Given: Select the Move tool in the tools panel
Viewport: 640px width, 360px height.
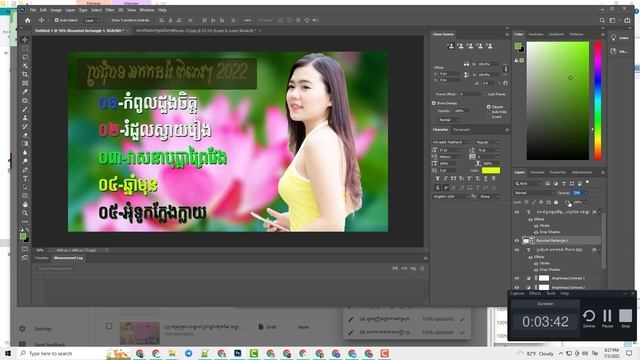Looking at the screenshot, I should (x=25, y=40).
